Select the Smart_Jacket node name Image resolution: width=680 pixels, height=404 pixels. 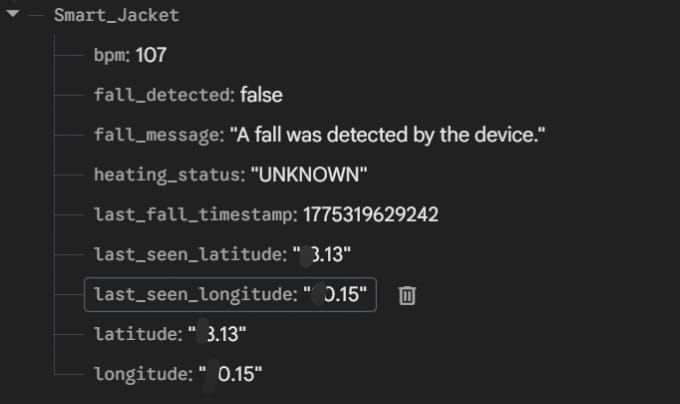[115, 17]
